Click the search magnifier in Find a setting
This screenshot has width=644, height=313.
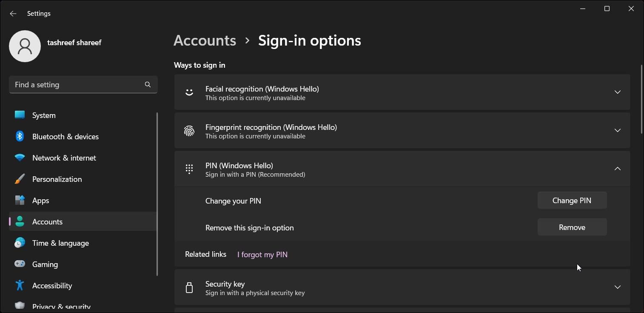click(x=147, y=84)
